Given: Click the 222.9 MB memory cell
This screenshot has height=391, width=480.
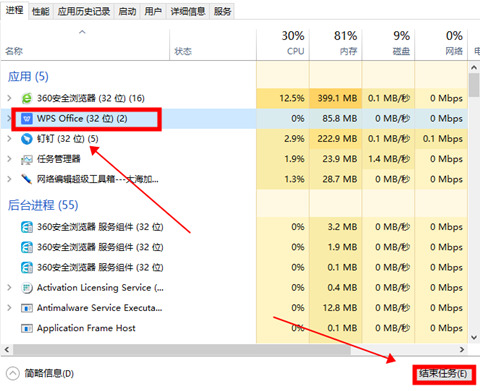Looking at the screenshot, I should coord(335,139).
